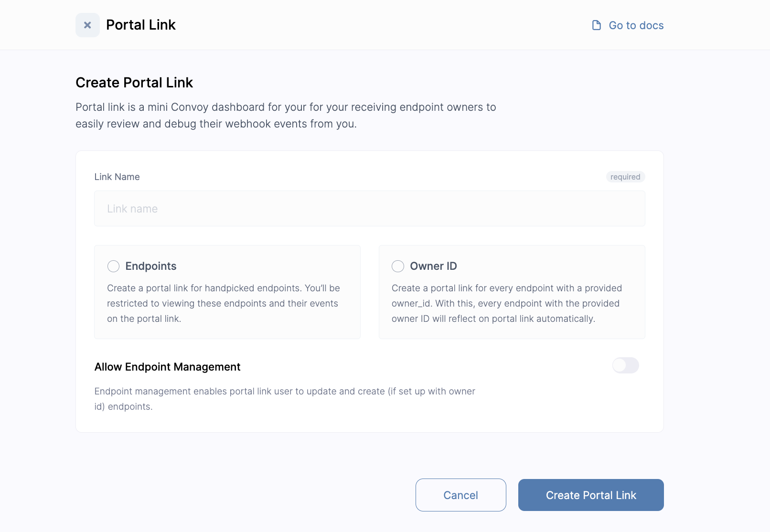Screen dimensions: 770x532
Task: Click the Portal Link header title
Action: click(x=141, y=25)
